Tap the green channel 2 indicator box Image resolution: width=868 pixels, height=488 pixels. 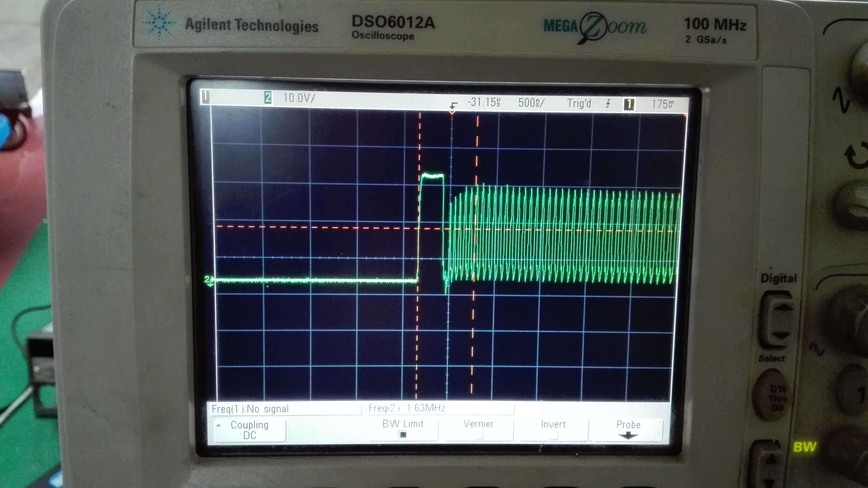coord(268,98)
